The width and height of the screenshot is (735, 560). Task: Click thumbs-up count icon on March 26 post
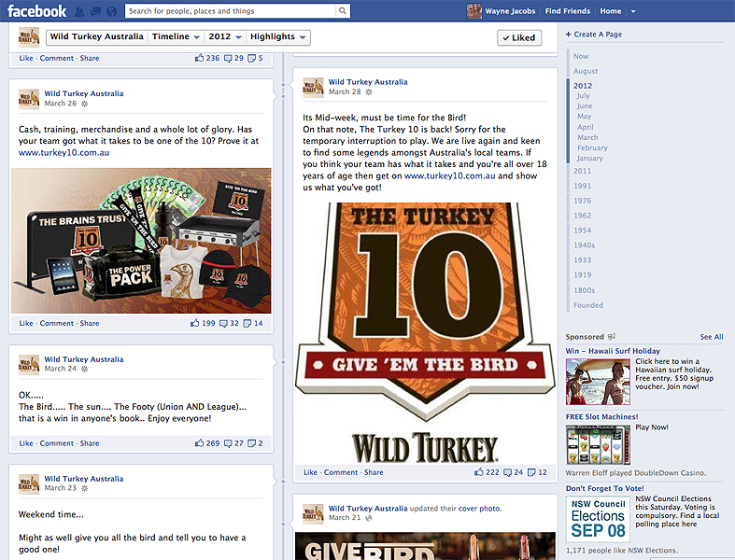pyautogui.click(x=195, y=323)
